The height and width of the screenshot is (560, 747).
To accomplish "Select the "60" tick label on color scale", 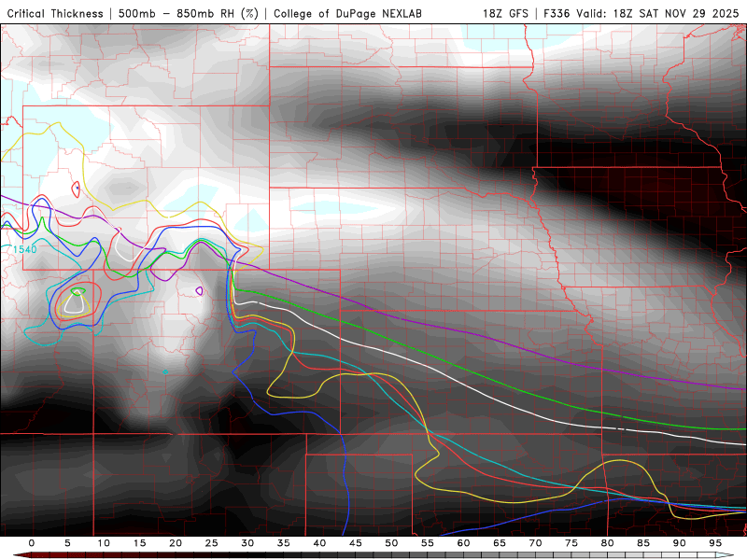I will [463, 543].
